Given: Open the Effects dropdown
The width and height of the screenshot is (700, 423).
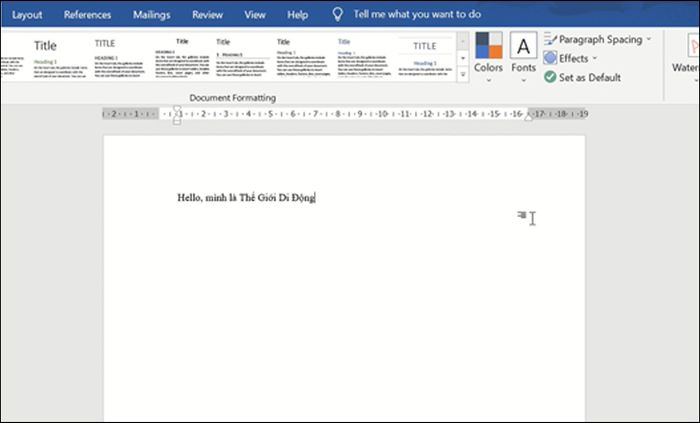Looking at the screenshot, I should [x=595, y=58].
